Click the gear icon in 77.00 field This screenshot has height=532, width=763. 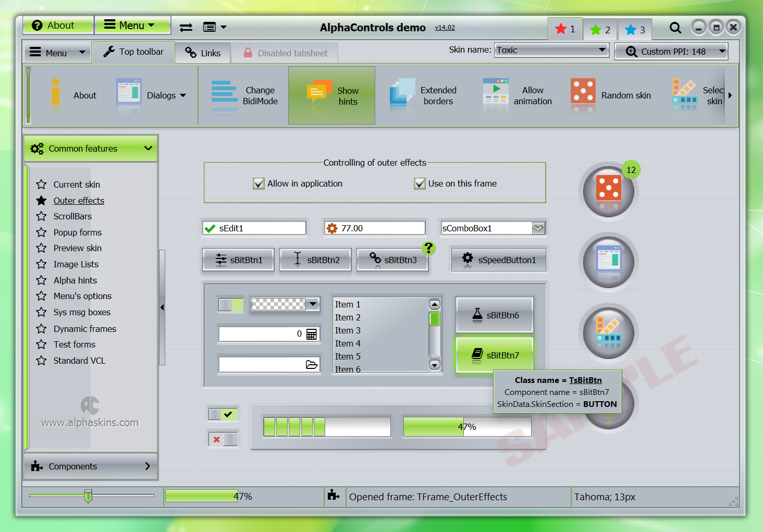point(332,228)
